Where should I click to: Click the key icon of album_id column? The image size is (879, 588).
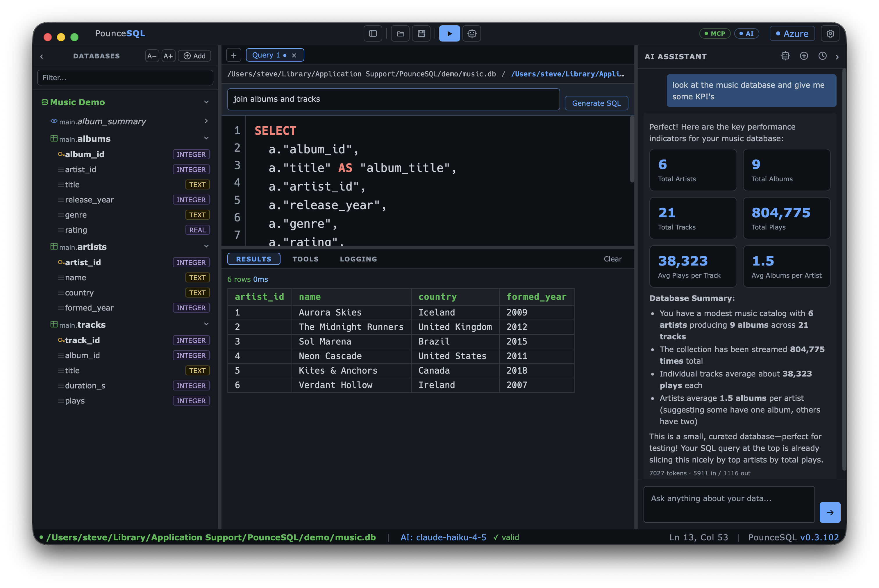(x=61, y=154)
